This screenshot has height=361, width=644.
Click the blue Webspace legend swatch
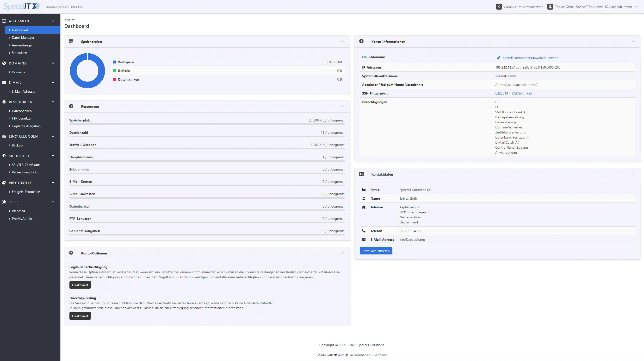(115, 62)
